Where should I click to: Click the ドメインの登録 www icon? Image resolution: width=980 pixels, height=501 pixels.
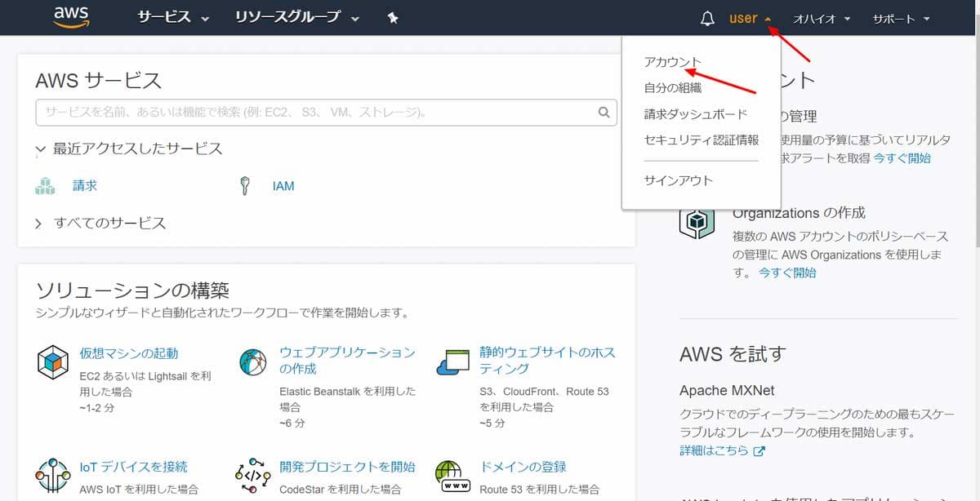[x=455, y=474]
